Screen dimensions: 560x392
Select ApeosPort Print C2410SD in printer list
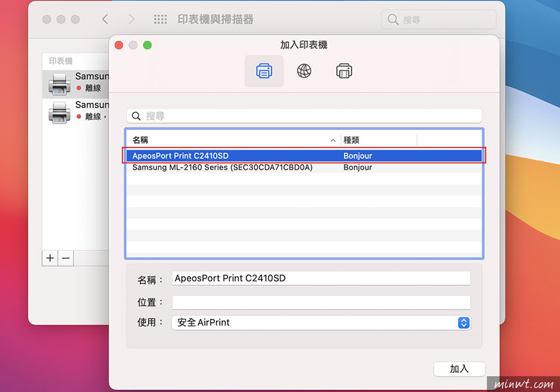304,155
